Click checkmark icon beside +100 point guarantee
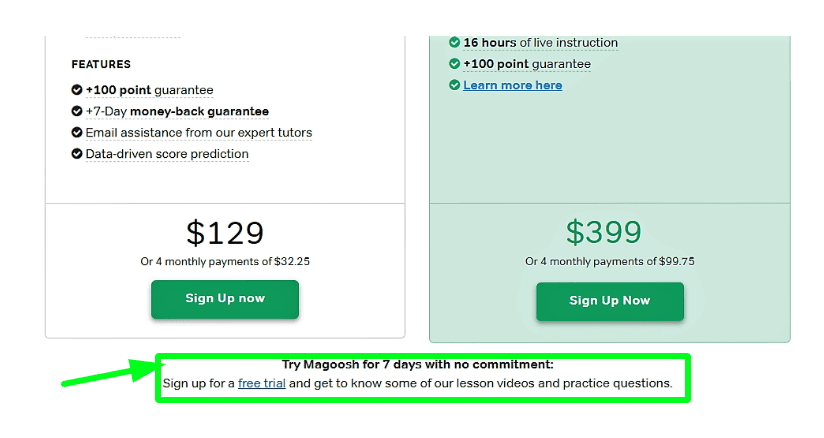Viewport: 824px width, 438px height. [x=77, y=90]
